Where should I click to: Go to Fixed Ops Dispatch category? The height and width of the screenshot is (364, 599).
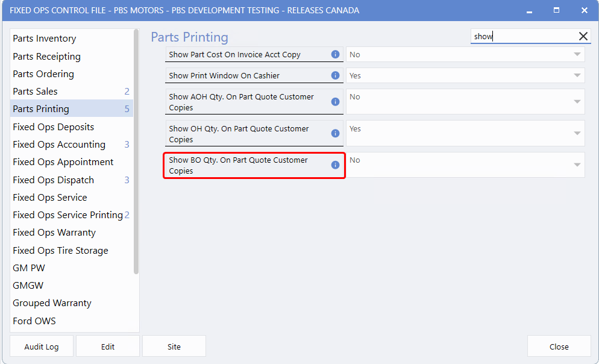tap(54, 180)
